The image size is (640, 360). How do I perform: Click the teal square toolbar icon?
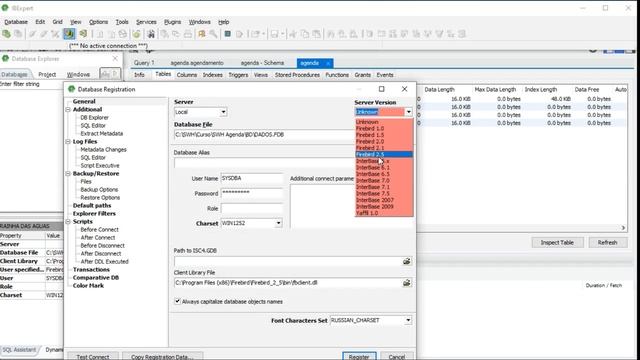tap(227, 34)
